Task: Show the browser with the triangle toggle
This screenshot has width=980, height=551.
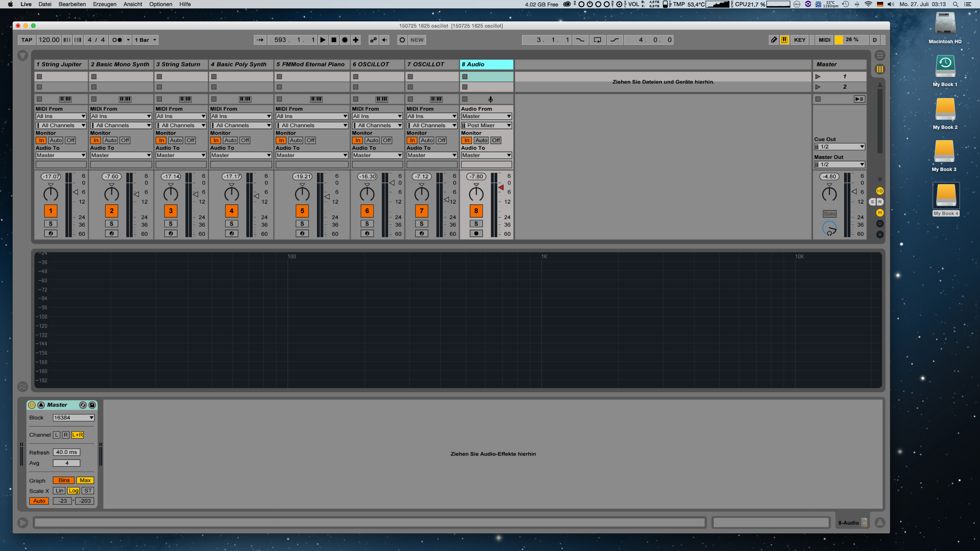Action: pyautogui.click(x=23, y=56)
